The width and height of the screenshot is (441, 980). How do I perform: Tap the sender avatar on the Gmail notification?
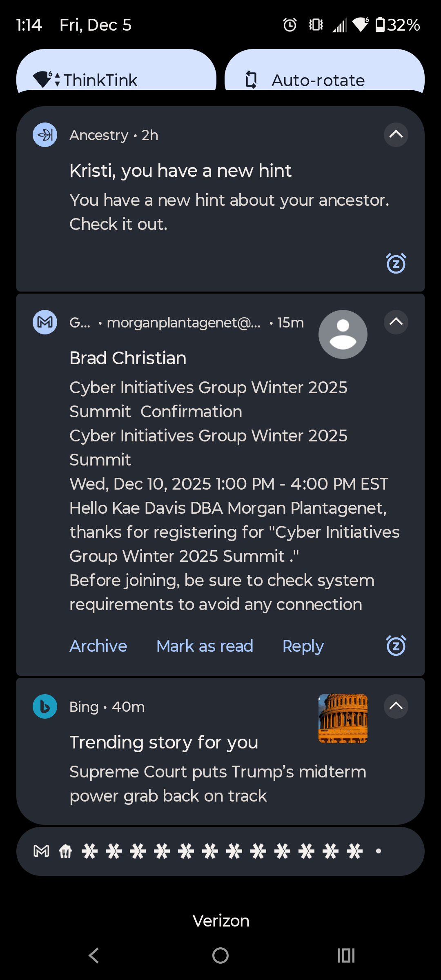click(342, 334)
